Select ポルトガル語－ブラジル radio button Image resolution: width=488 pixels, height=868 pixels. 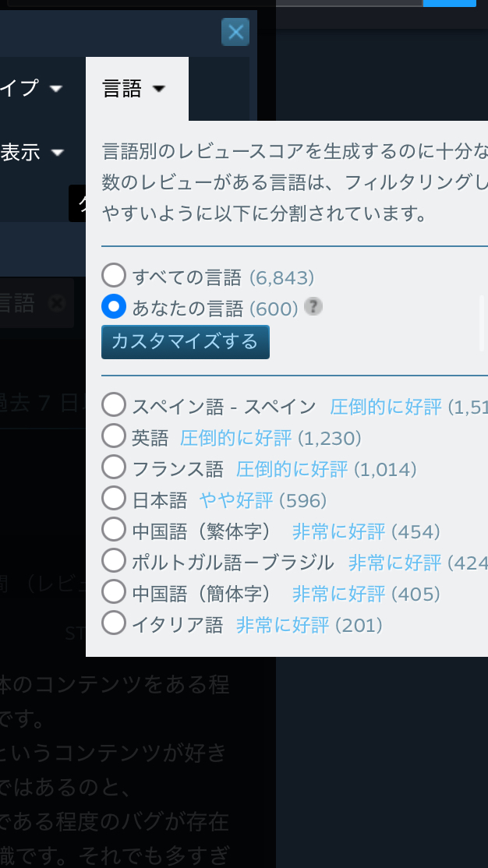114,561
